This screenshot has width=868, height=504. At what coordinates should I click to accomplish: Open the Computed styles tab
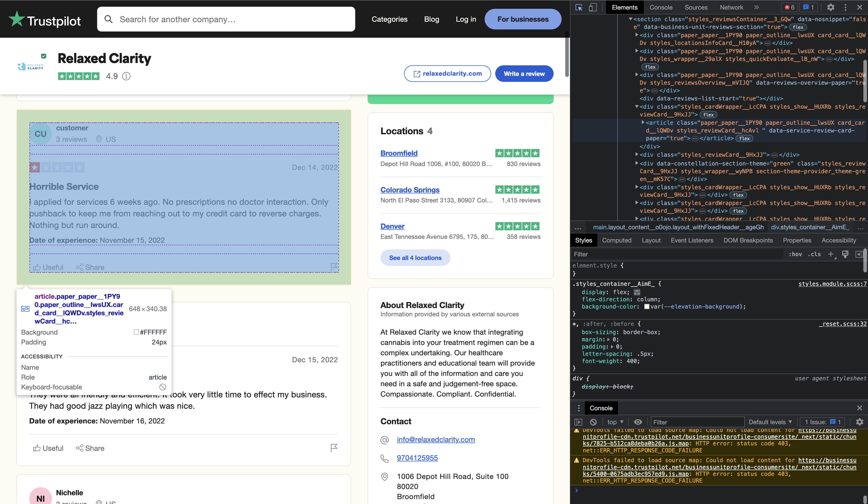[x=617, y=240]
